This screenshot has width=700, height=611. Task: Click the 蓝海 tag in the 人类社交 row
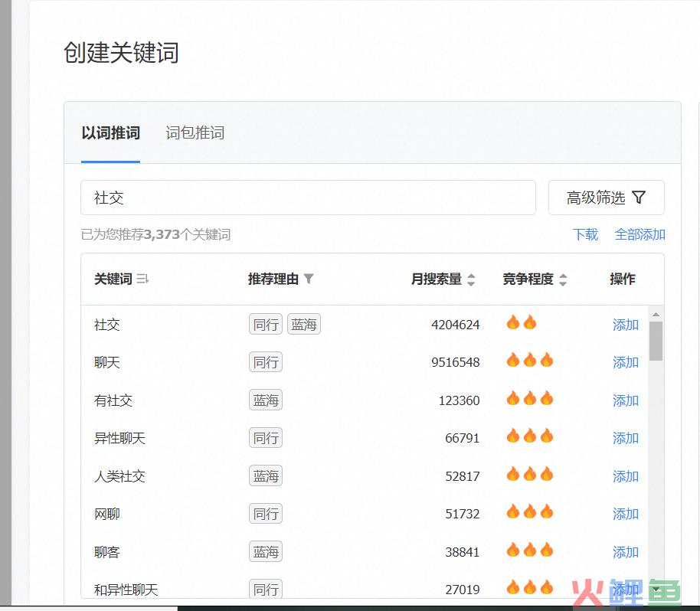tap(266, 476)
